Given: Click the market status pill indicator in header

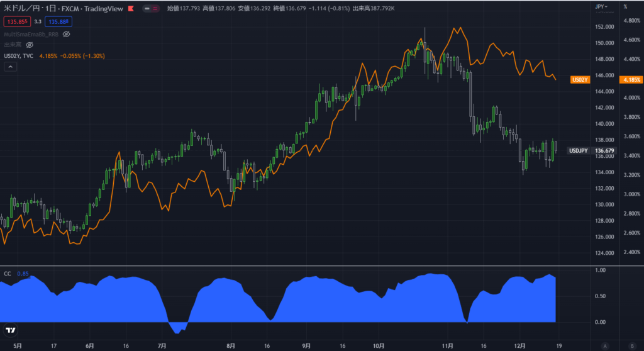Looking at the screenshot, I should [x=149, y=8].
